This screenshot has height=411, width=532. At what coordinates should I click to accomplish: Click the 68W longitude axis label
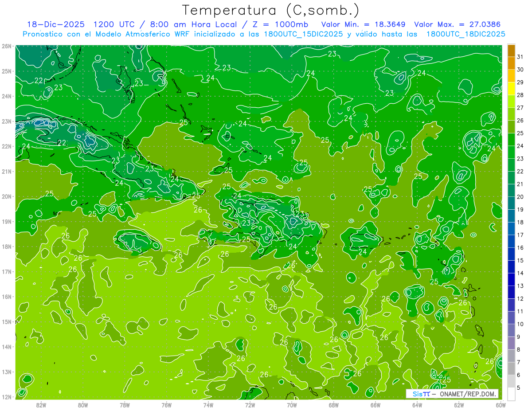(333, 405)
